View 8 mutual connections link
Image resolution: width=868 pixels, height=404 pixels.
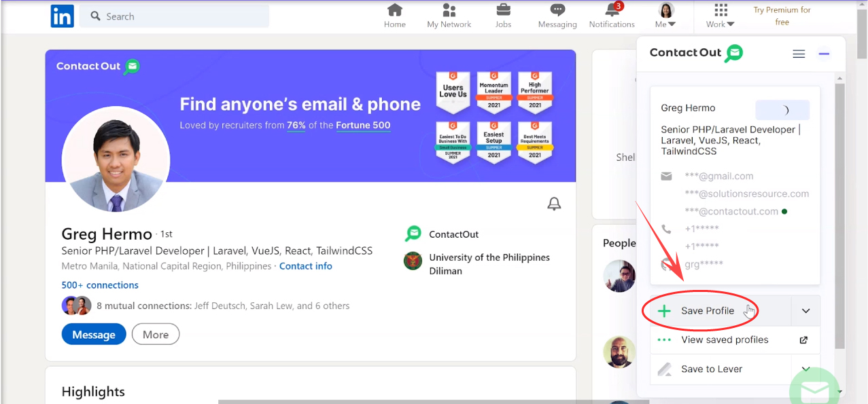click(223, 306)
